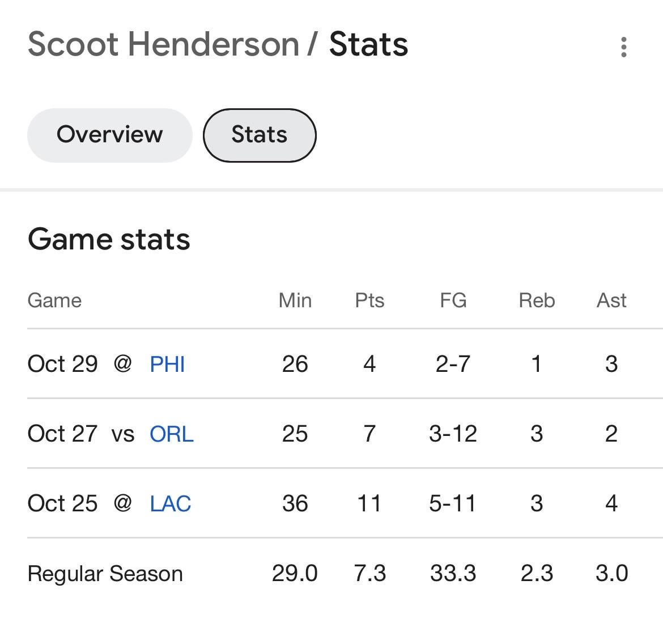Click the Pts column header
Image resolution: width=663 pixels, height=644 pixels.
point(369,300)
